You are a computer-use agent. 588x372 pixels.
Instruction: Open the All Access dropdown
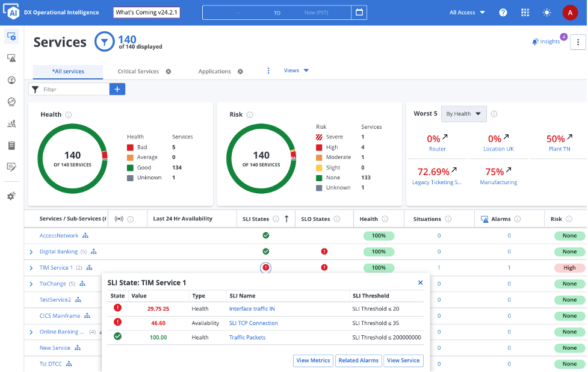466,12
